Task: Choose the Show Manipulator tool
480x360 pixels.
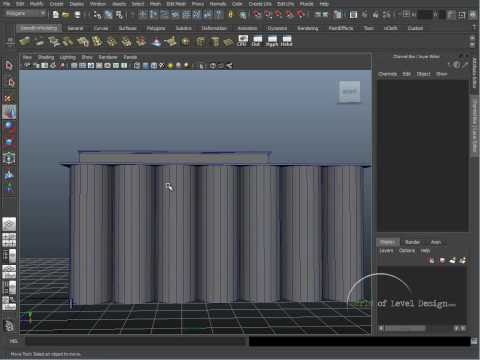Action: [9, 188]
